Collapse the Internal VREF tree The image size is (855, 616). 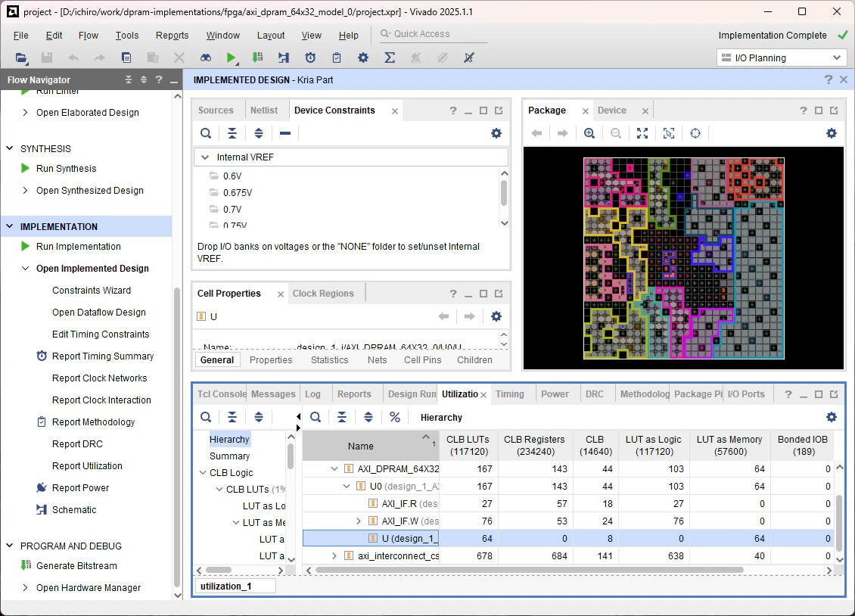(x=205, y=157)
